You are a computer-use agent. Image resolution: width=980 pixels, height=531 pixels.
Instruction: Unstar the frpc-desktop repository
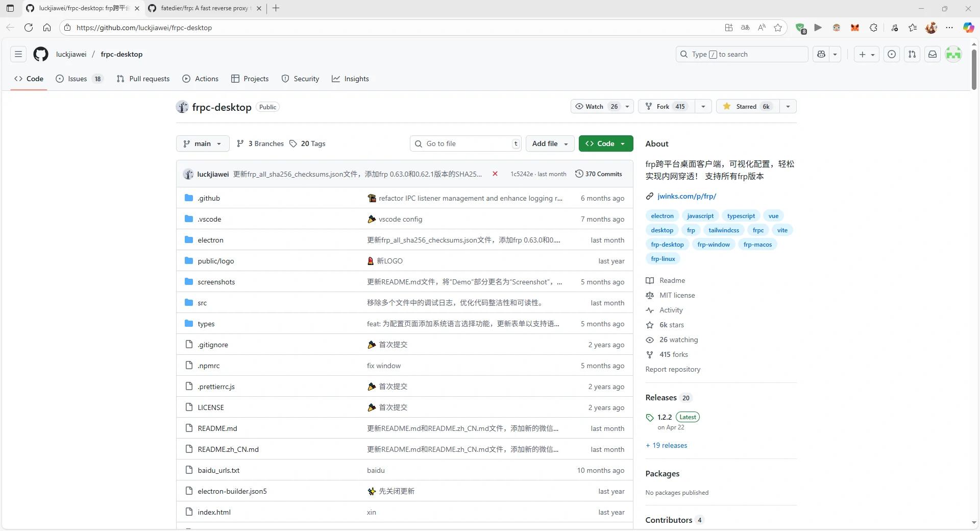[747, 107]
